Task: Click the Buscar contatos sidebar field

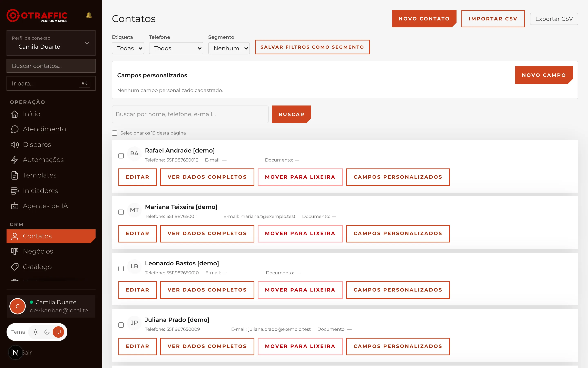Action: tap(51, 66)
